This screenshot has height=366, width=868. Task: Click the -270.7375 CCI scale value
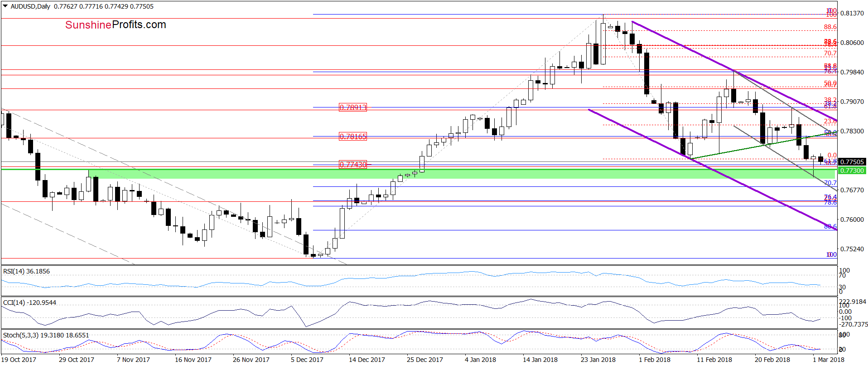point(854,324)
